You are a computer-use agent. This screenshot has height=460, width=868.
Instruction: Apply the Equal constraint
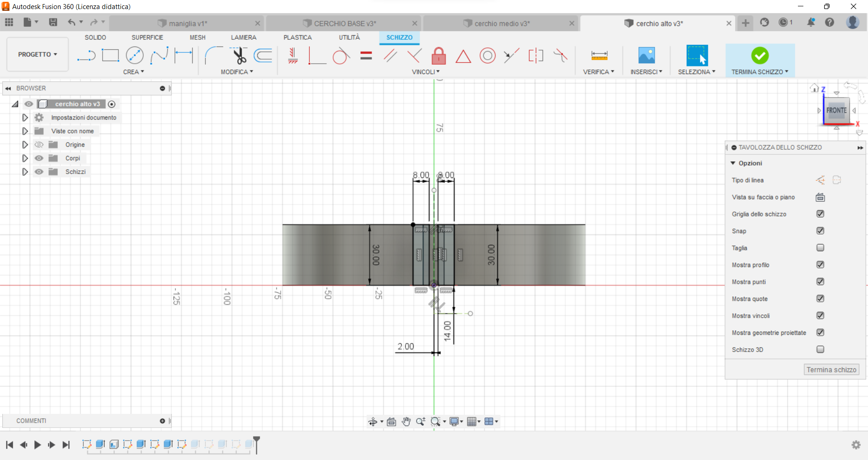[x=366, y=56]
